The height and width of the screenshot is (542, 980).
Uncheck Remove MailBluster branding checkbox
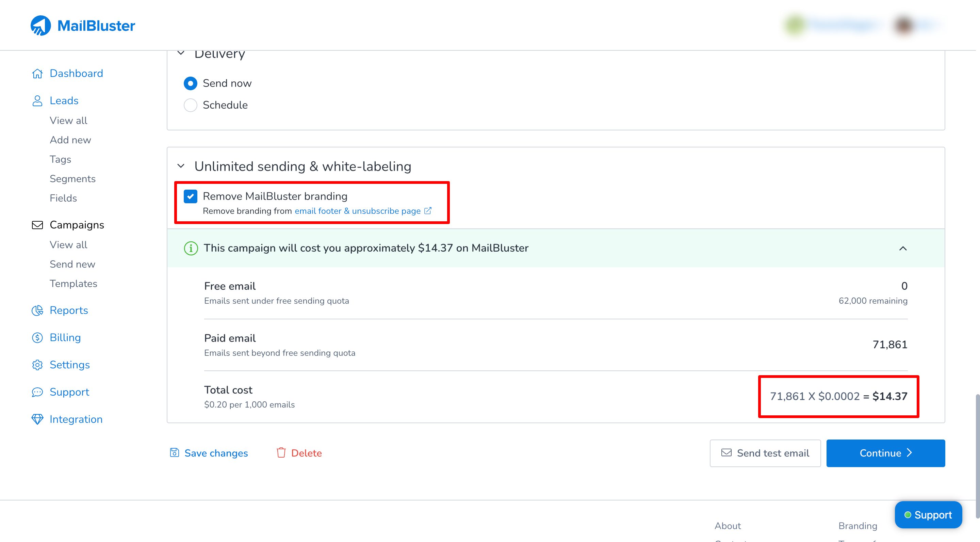[x=190, y=196]
